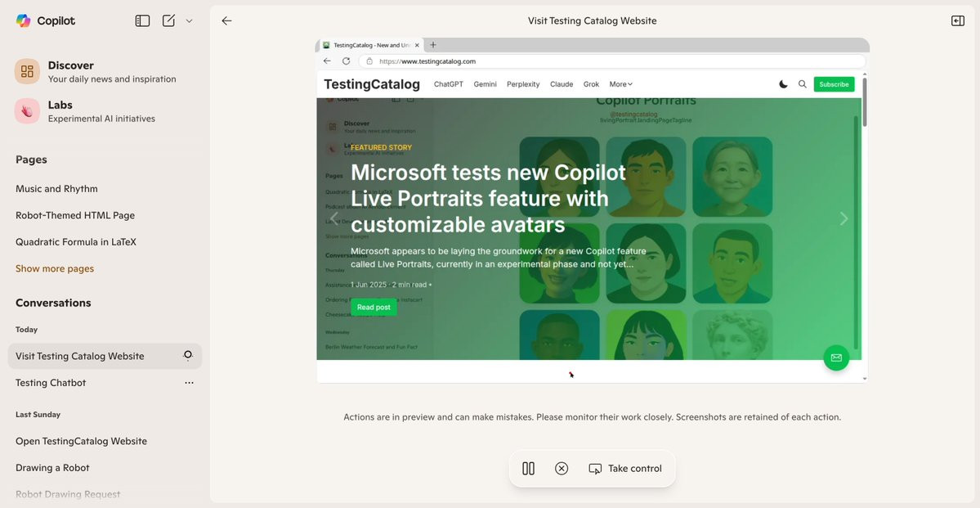
Task: Open Labs experimental AI initiatives
Action: click(x=105, y=111)
